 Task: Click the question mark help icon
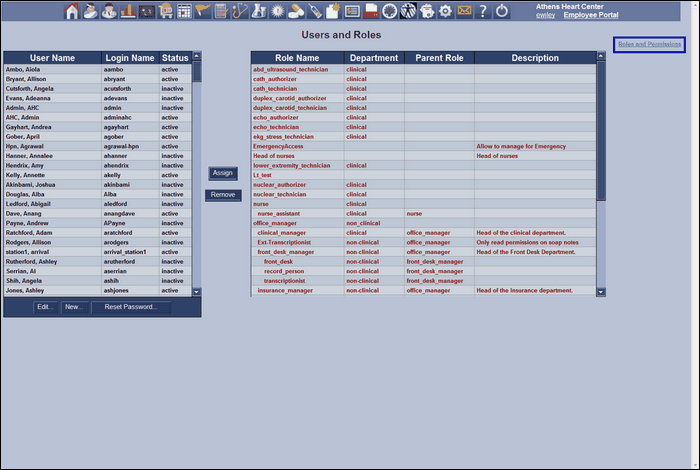483,11
